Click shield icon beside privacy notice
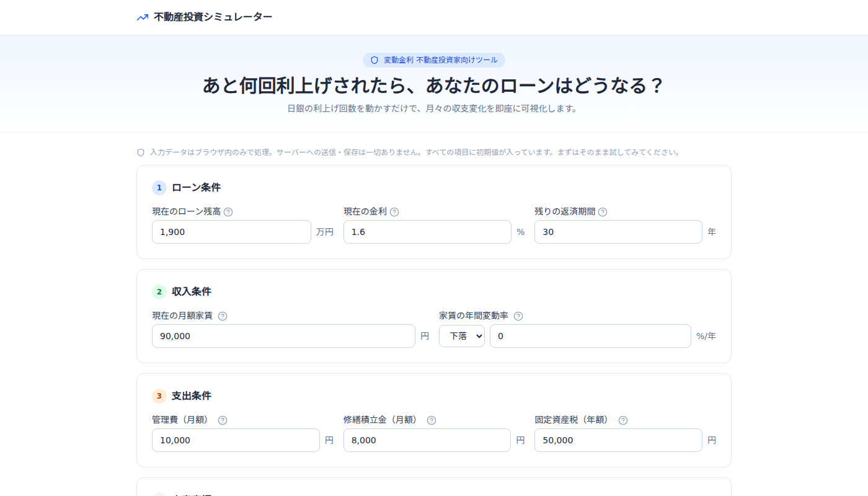The height and width of the screenshot is (496, 868). coord(141,153)
